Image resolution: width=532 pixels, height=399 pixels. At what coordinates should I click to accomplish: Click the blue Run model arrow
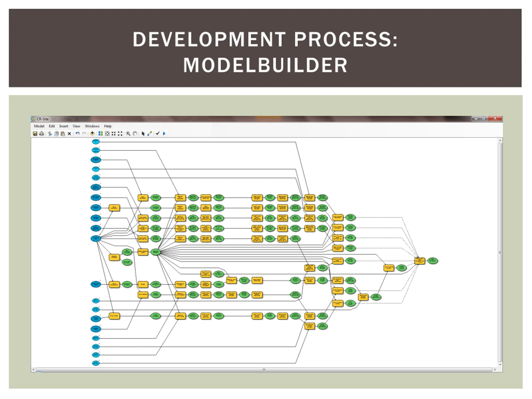click(x=164, y=133)
